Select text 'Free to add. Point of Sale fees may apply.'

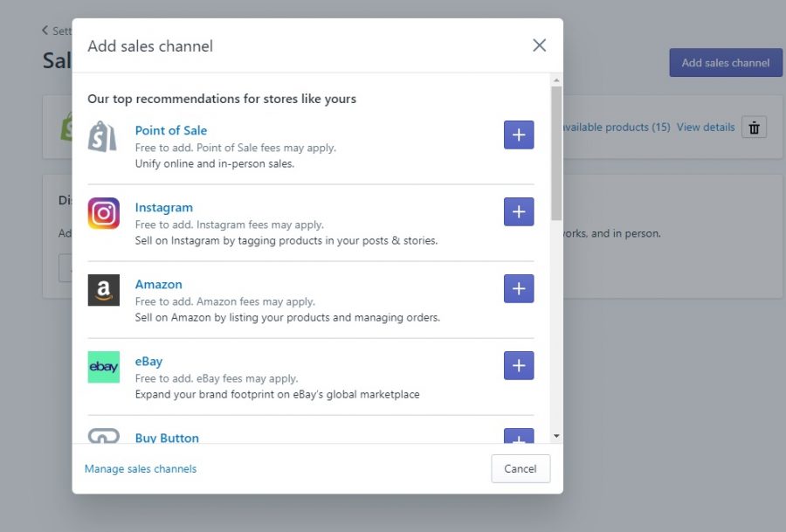pos(236,148)
